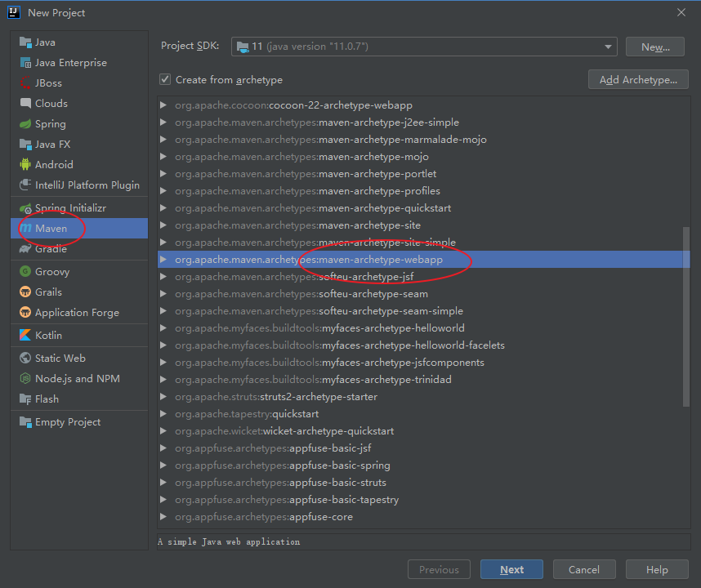Click the Gradle elephant icon
Image resolution: width=701 pixels, height=588 pixels.
(25, 249)
